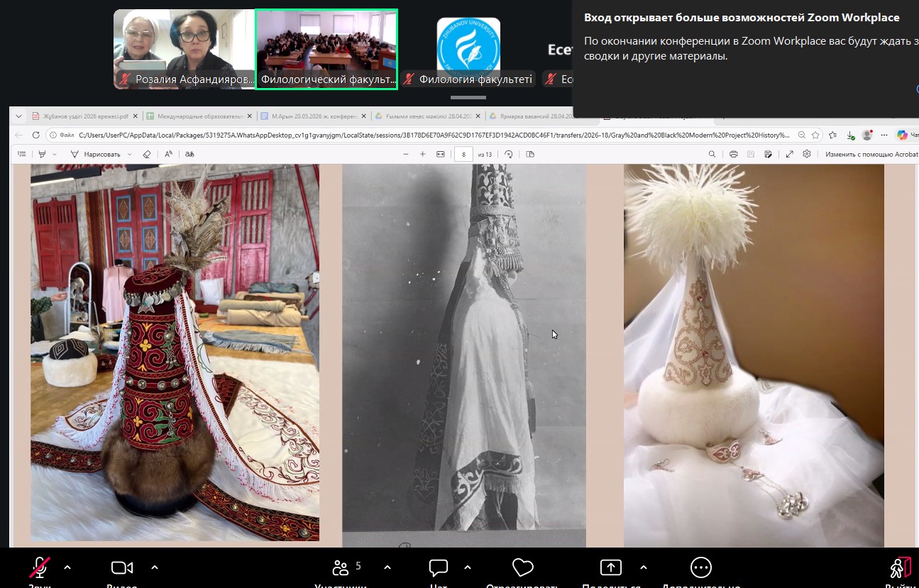This screenshot has height=588, width=919.
Task: Zoom out via address bar magnifier
Action: [801, 135]
